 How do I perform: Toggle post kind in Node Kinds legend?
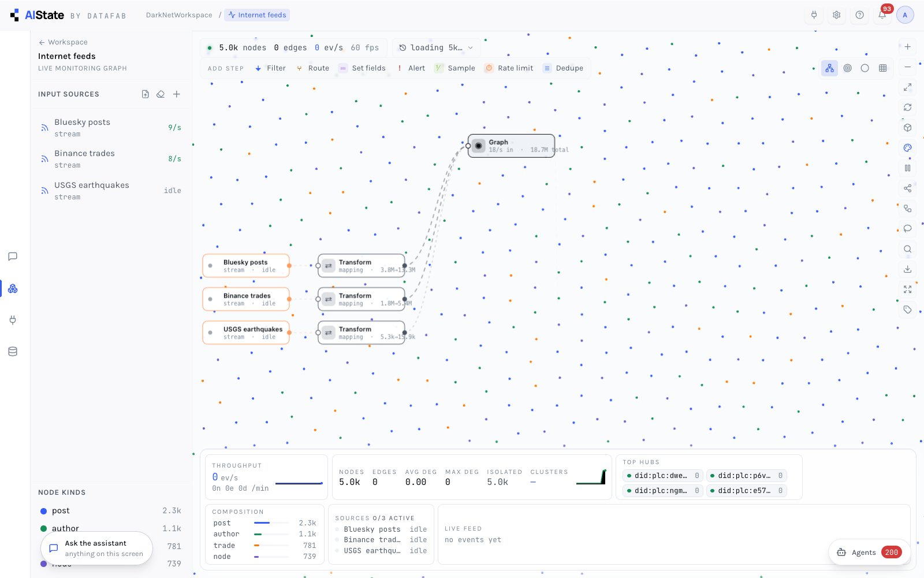pyautogui.click(x=110, y=511)
